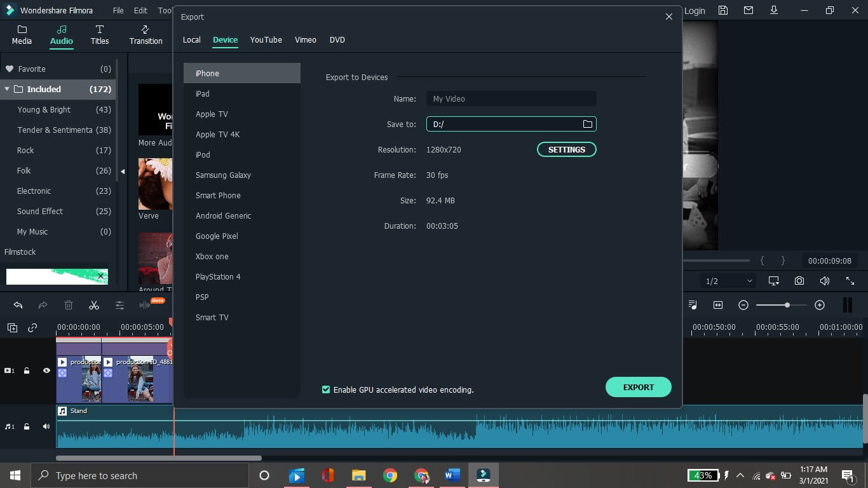The height and width of the screenshot is (488, 868).
Task: Click the preview volume icon
Action: click(825, 281)
